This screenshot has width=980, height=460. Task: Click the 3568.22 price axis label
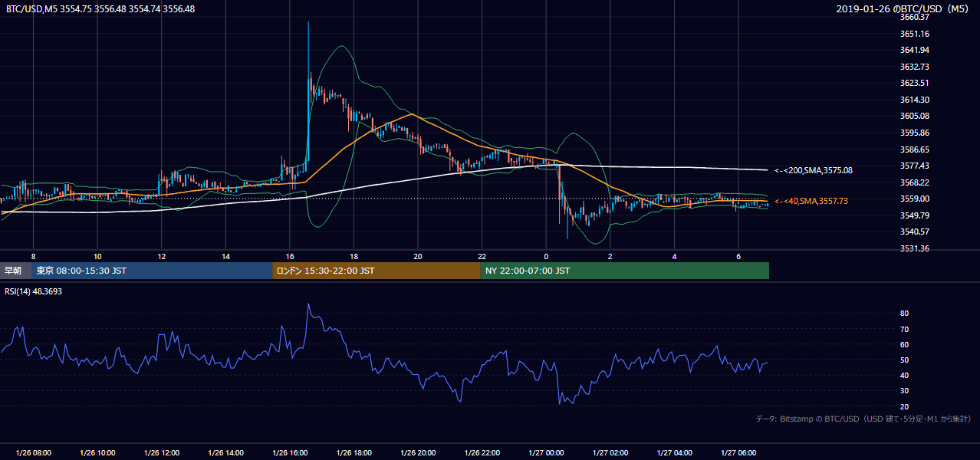tap(915, 182)
